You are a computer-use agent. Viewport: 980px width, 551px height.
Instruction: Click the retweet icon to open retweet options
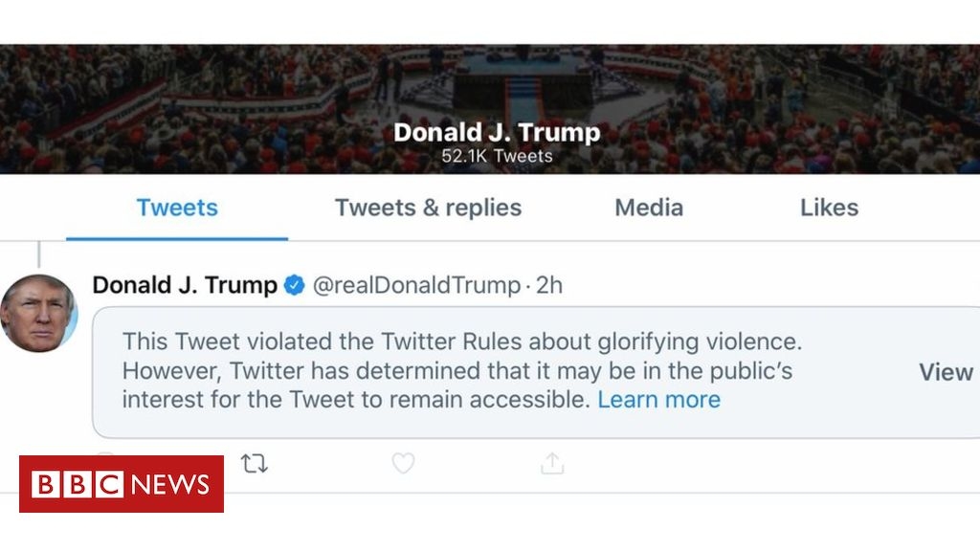(255, 463)
